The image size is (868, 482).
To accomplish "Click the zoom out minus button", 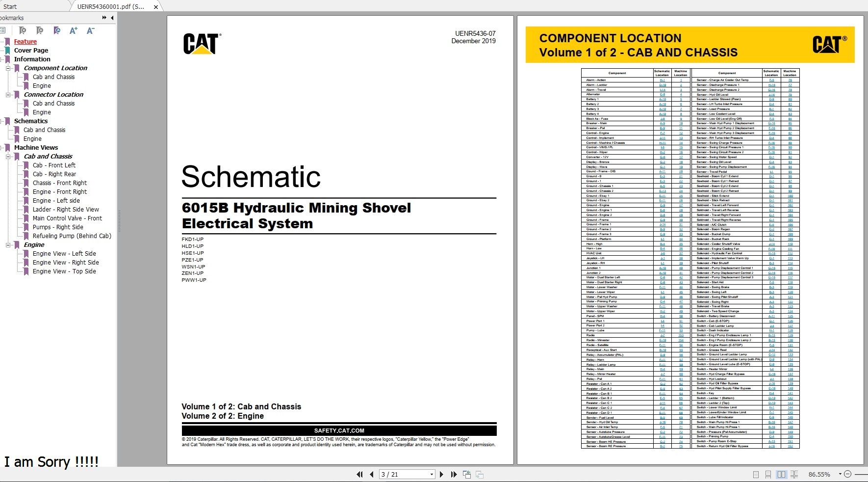I will pos(847,474).
